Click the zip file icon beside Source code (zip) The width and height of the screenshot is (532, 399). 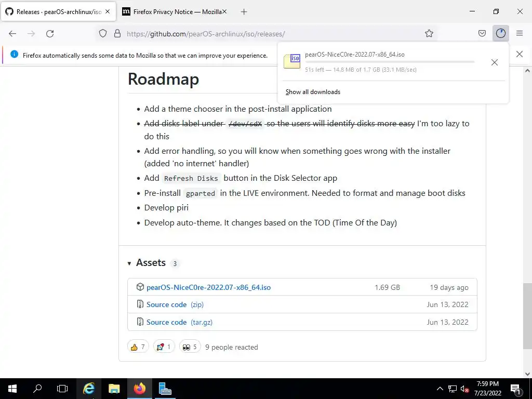pyautogui.click(x=140, y=304)
